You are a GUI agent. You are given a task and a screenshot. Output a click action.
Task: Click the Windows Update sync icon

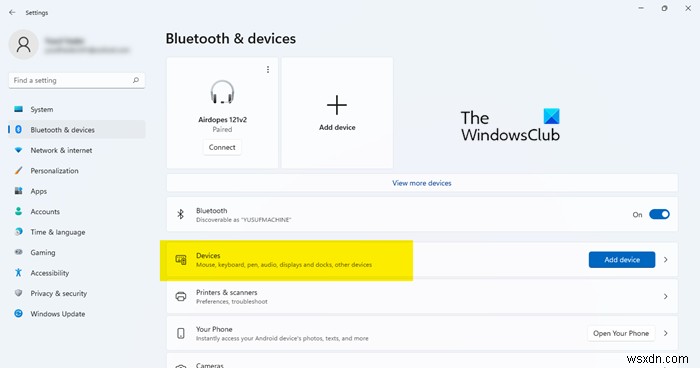point(18,314)
